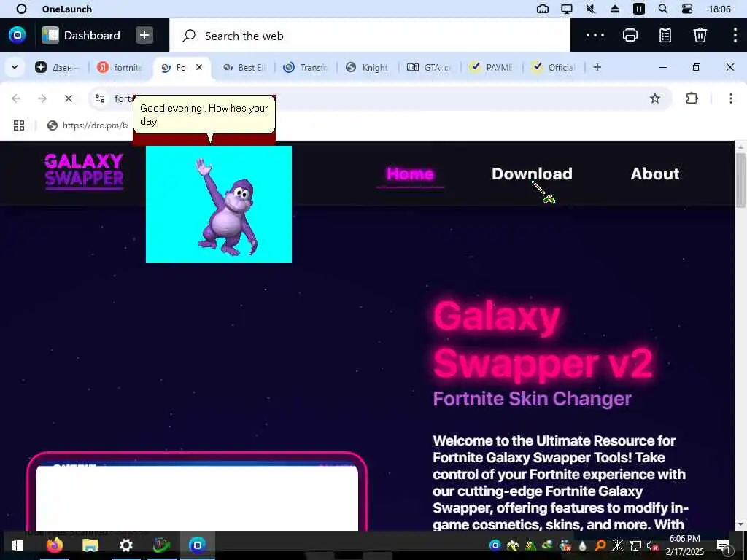The height and width of the screenshot is (560, 747).
Task: Click the Galaxy Swapper v2 heading
Action: pyautogui.click(x=543, y=340)
